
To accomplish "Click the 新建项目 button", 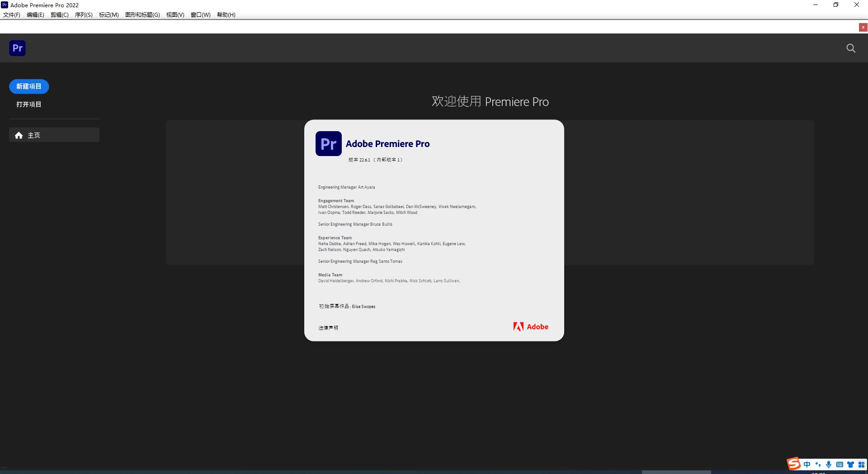I will [x=28, y=86].
